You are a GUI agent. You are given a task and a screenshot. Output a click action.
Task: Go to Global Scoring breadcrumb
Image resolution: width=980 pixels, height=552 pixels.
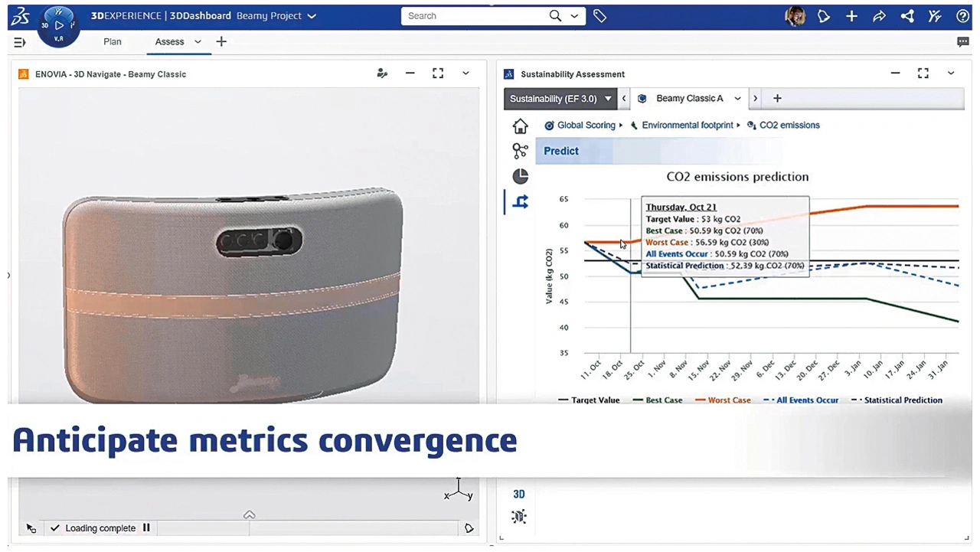pos(585,125)
